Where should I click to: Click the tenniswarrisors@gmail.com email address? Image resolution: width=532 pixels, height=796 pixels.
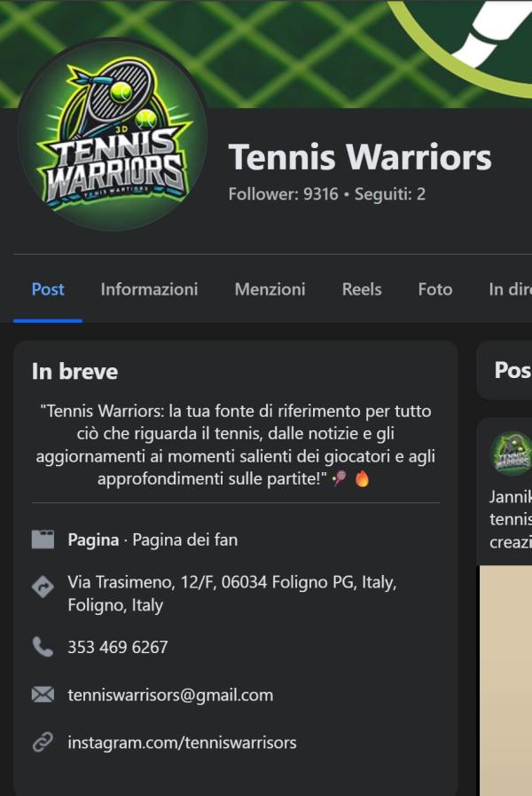170,695
